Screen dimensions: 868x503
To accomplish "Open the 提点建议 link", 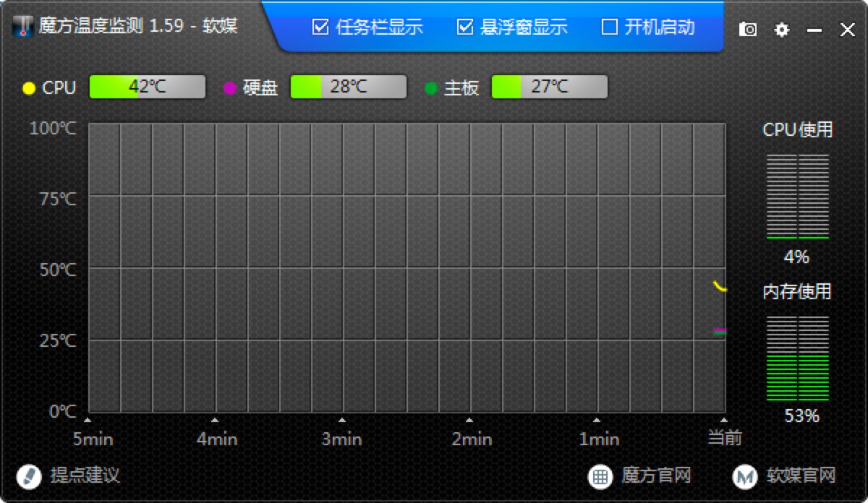I will click(x=85, y=476).
